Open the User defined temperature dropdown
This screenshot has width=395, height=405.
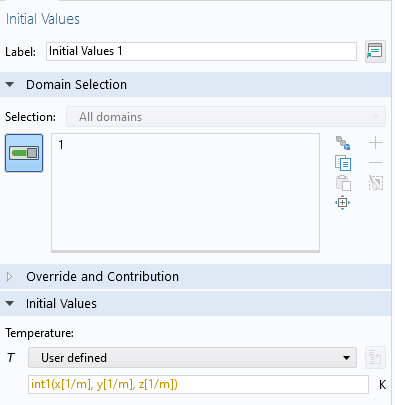coord(192,358)
